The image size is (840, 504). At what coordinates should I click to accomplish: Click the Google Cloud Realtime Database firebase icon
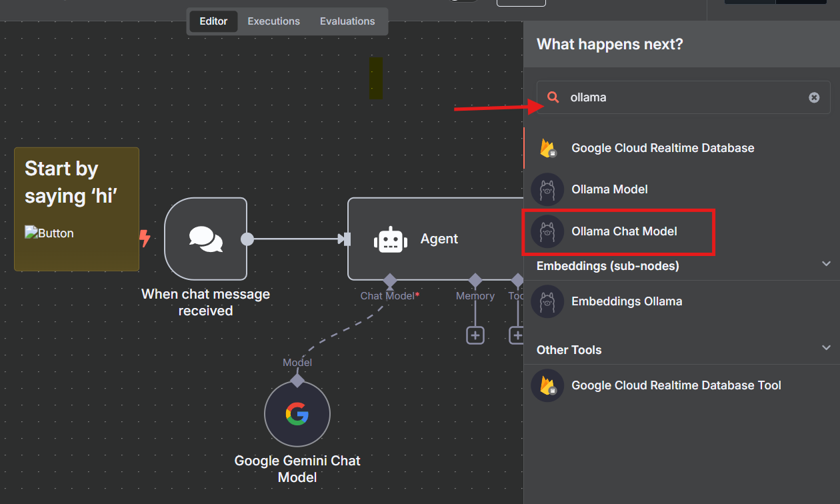tap(548, 148)
